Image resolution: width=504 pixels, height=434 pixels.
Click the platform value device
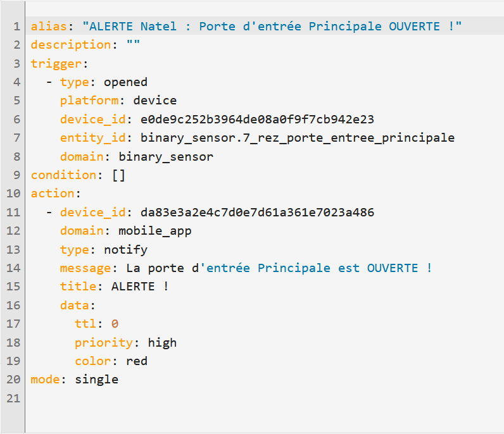(155, 101)
